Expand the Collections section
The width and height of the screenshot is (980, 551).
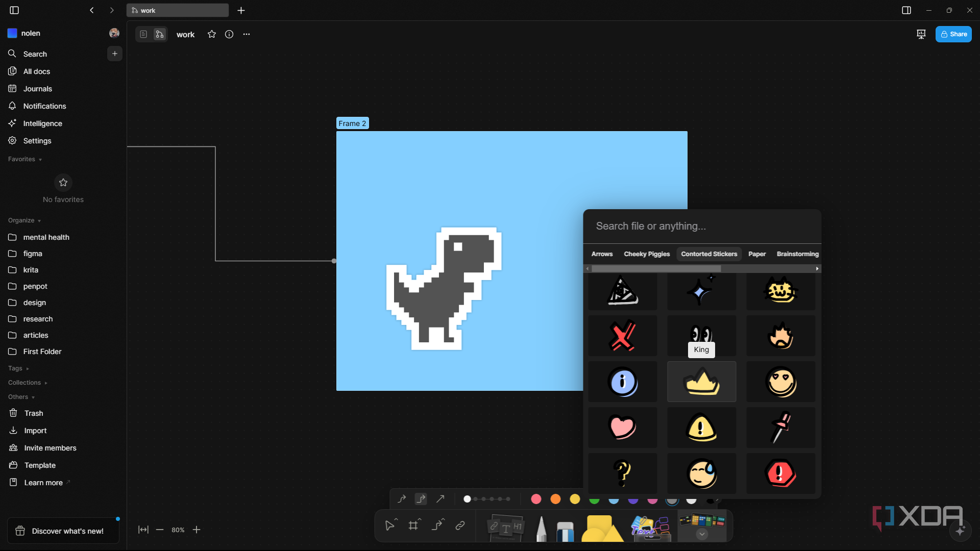(x=28, y=383)
